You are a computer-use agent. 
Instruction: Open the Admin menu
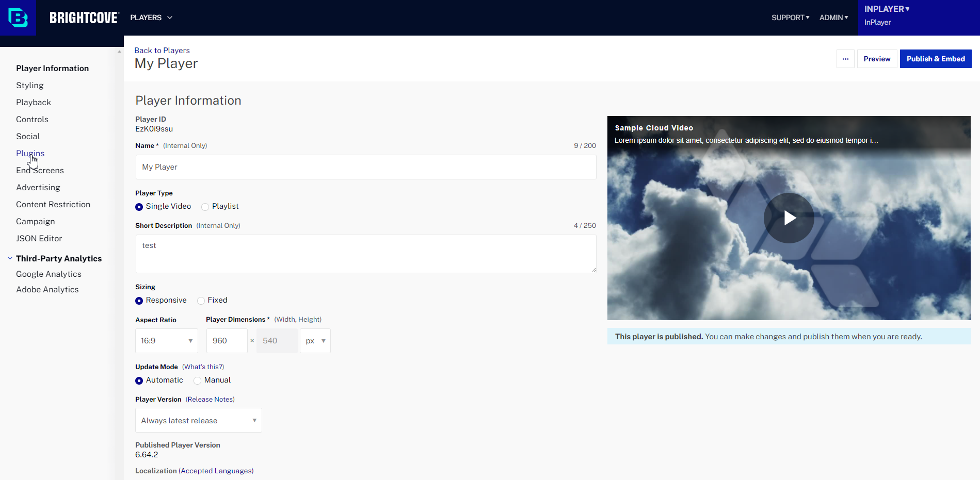833,18
